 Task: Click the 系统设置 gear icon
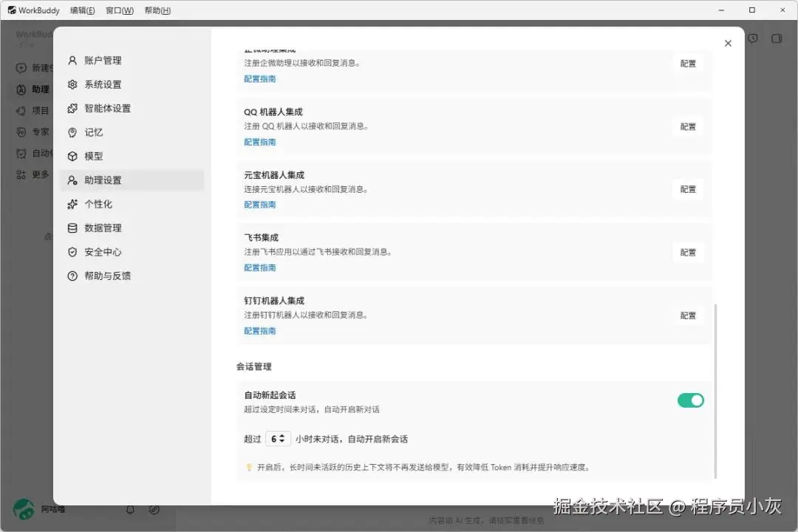[x=72, y=84]
